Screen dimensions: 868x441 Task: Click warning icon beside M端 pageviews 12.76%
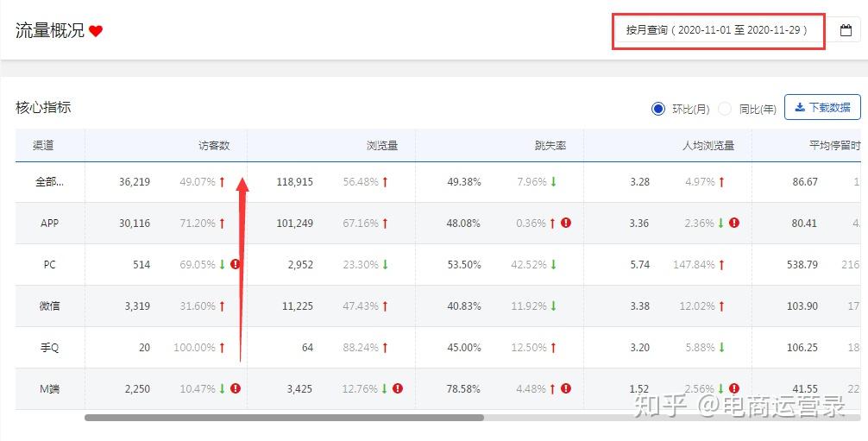(398, 388)
